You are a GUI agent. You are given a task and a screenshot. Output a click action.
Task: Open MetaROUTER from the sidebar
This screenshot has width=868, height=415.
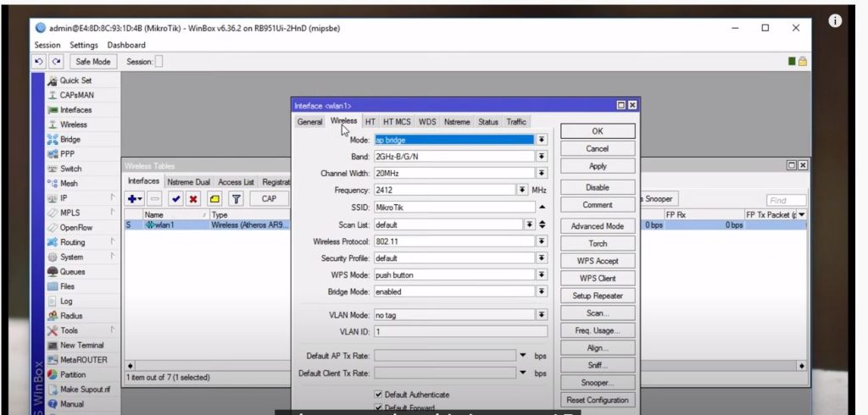(x=84, y=360)
